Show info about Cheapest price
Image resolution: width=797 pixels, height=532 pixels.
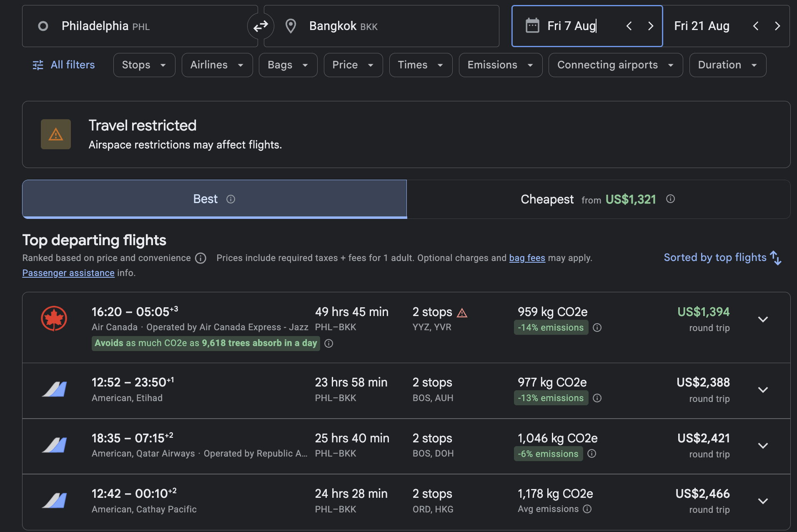click(670, 199)
